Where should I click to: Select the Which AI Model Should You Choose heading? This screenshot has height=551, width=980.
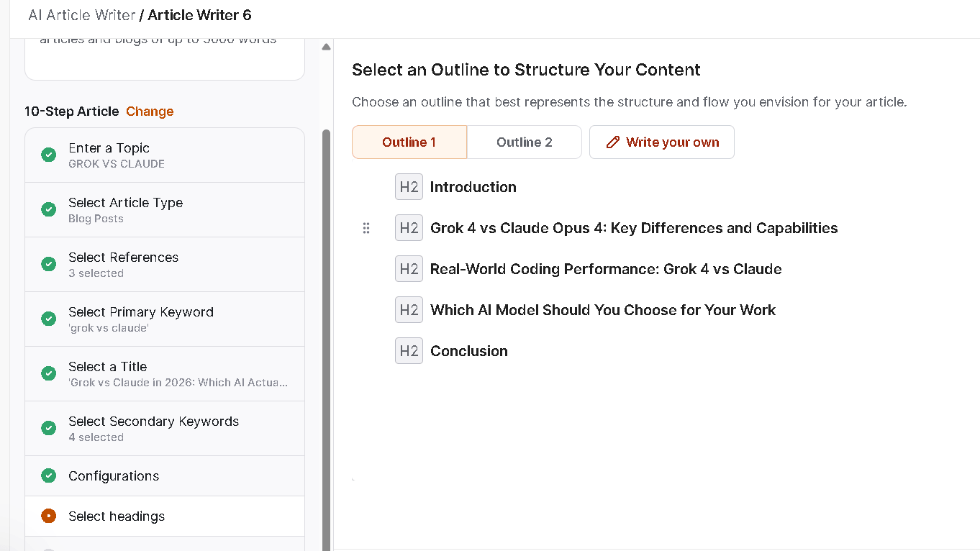click(603, 310)
